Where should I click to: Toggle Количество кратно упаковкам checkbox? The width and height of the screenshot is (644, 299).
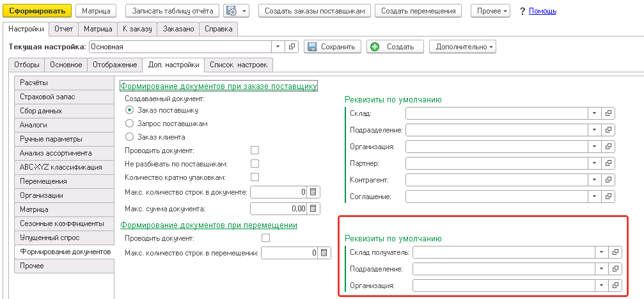[255, 177]
